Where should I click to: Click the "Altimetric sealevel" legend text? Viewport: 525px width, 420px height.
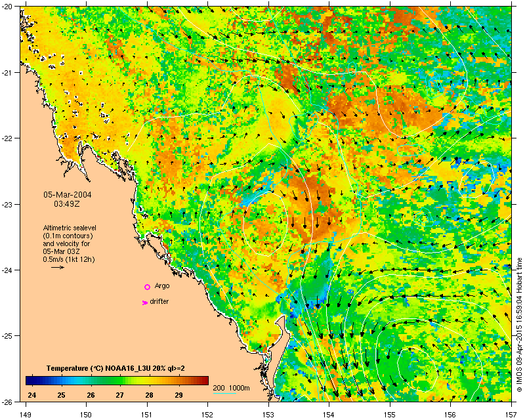[70, 228]
